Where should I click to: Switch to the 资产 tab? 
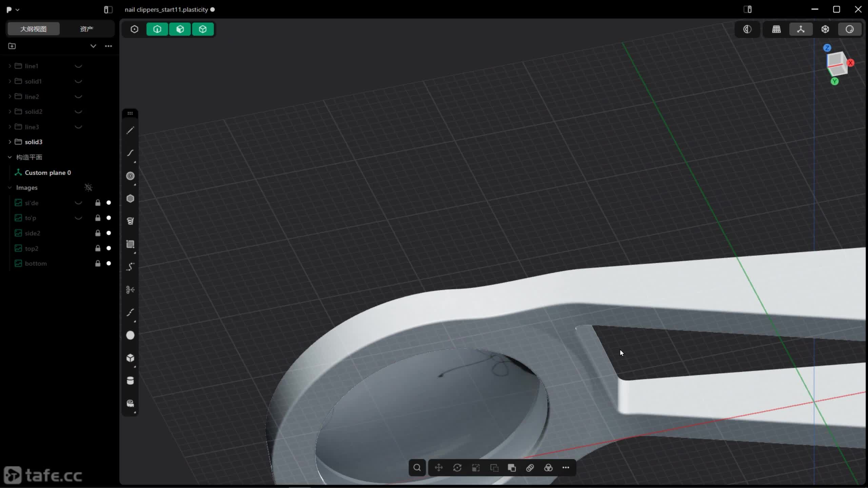click(x=86, y=29)
